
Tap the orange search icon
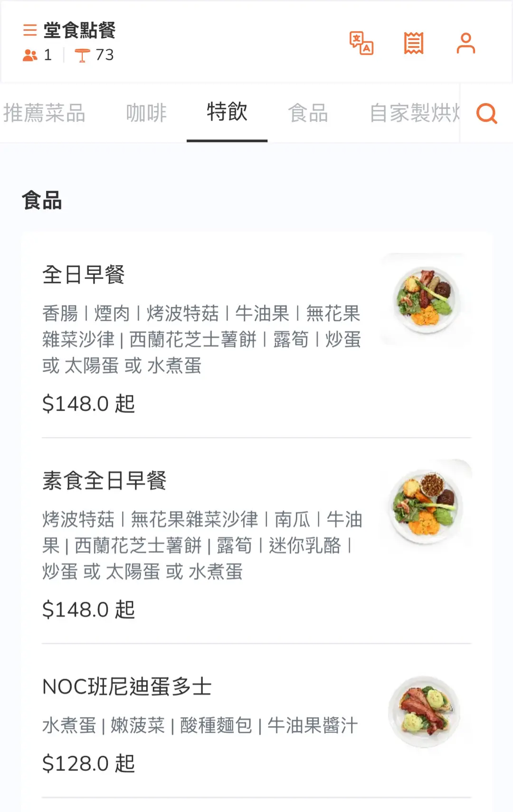pyautogui.click(x=486, y=113)
